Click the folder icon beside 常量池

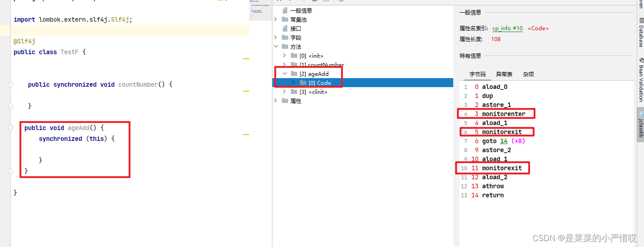tap(285, 19)
